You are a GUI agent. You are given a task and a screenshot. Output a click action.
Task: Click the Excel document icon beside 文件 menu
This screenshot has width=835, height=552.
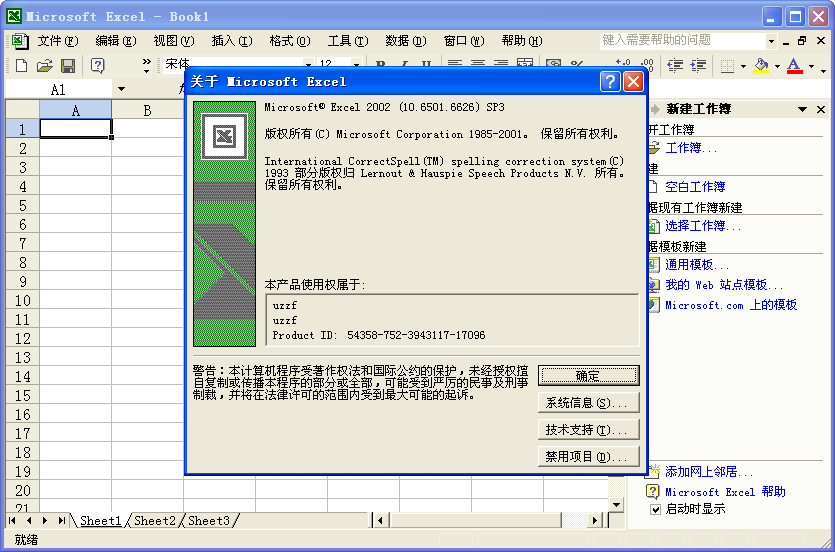tap(20, 41)
